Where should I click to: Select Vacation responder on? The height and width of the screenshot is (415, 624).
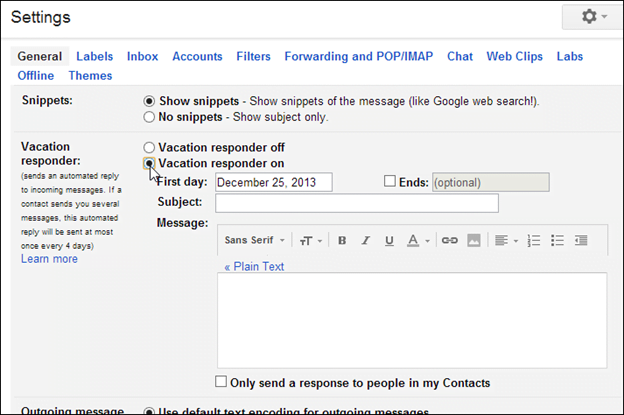pos(149,164)
